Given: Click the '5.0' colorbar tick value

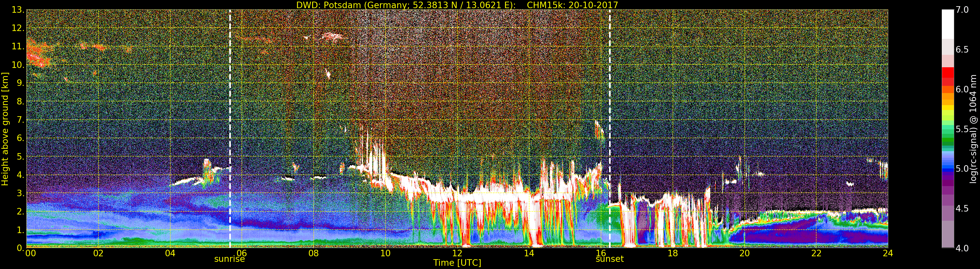Looking at the screenshot, I should point(962,168).
